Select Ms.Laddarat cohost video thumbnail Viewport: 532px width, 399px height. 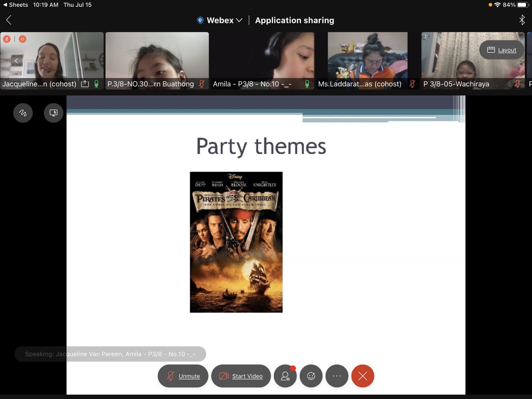[x=368, y=60]
